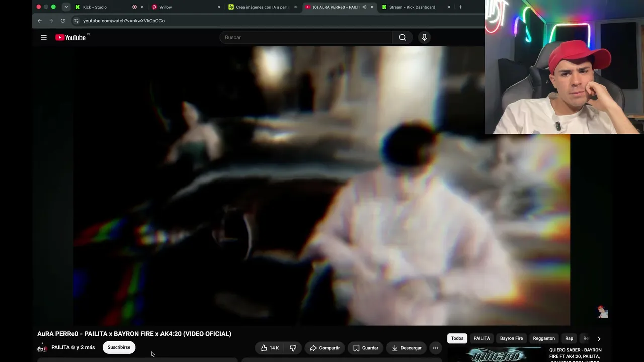Open the PAILITA channel name link
Image resolution: width=644 pixels, height=362 pixels.
[60, 347]
